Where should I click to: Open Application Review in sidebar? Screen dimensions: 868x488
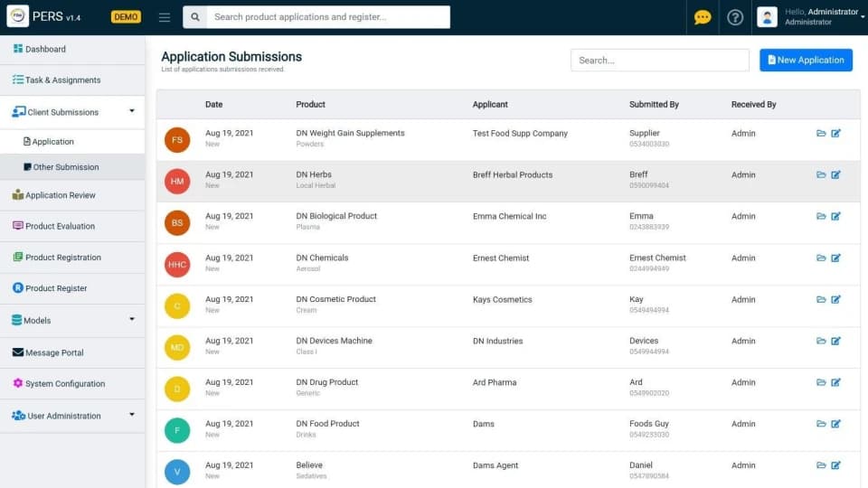tap(72, 195)
